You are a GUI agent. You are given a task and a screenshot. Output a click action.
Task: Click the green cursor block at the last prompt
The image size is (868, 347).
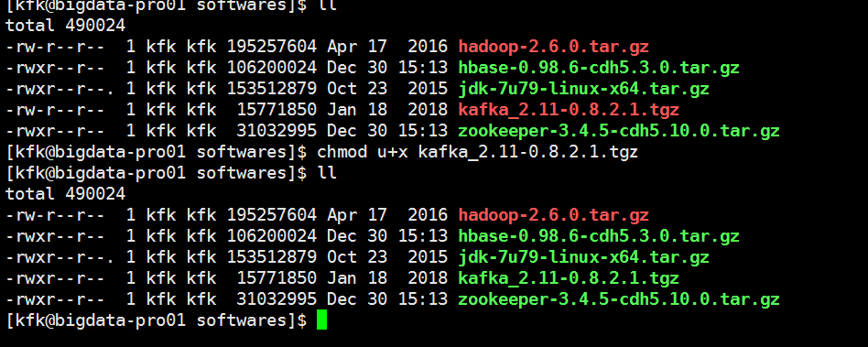321,320
